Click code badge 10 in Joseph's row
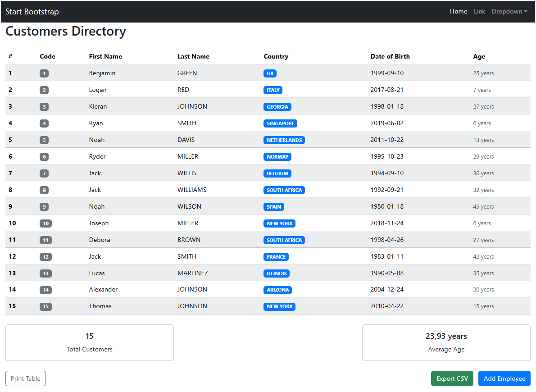This screenshot has width=536, height=392. tap(46, 223)
